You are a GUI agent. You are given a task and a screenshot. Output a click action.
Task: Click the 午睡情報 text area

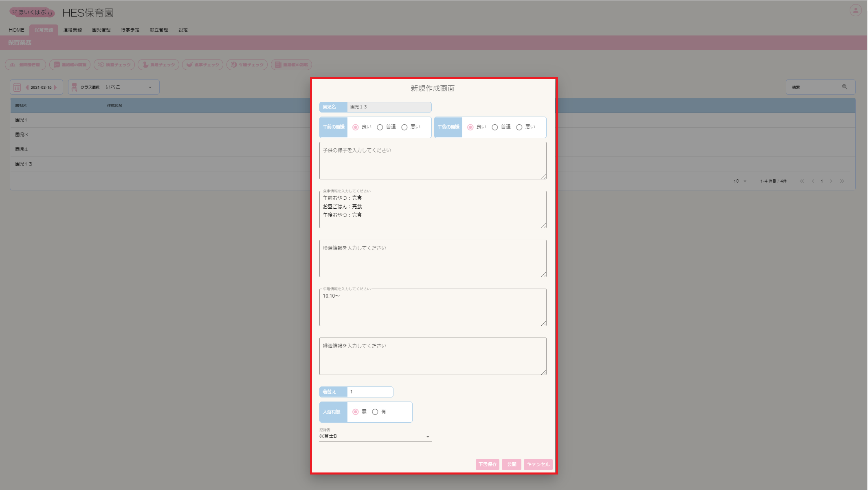pyautogui.click(x=433, y=307)
